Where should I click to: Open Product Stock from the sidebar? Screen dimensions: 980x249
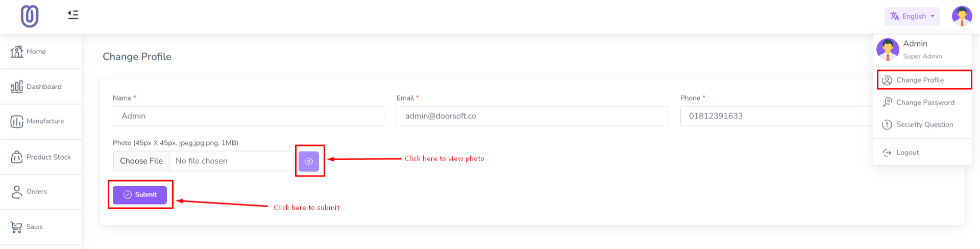click(x=48, y=157)
